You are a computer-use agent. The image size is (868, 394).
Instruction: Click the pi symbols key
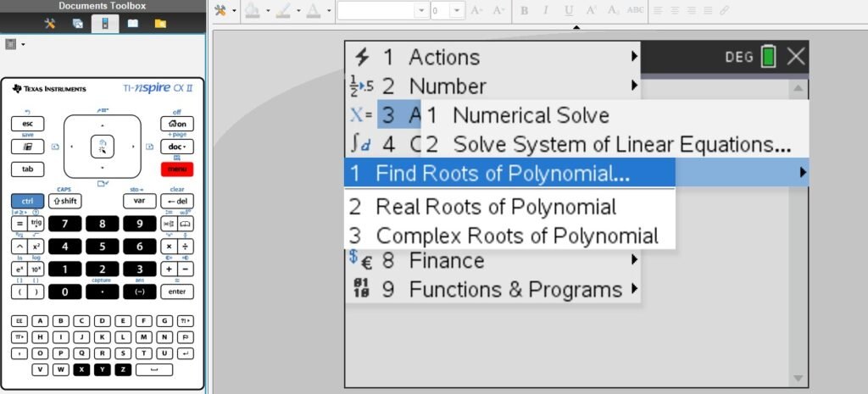[19, 336]
